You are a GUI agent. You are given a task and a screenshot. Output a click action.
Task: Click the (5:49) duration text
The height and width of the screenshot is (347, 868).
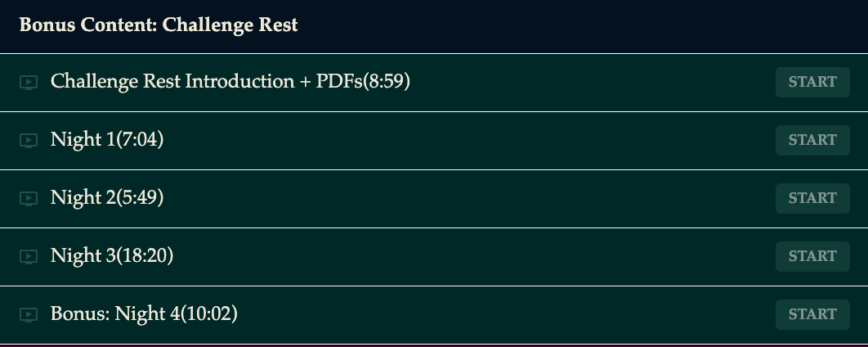point(140,198)
